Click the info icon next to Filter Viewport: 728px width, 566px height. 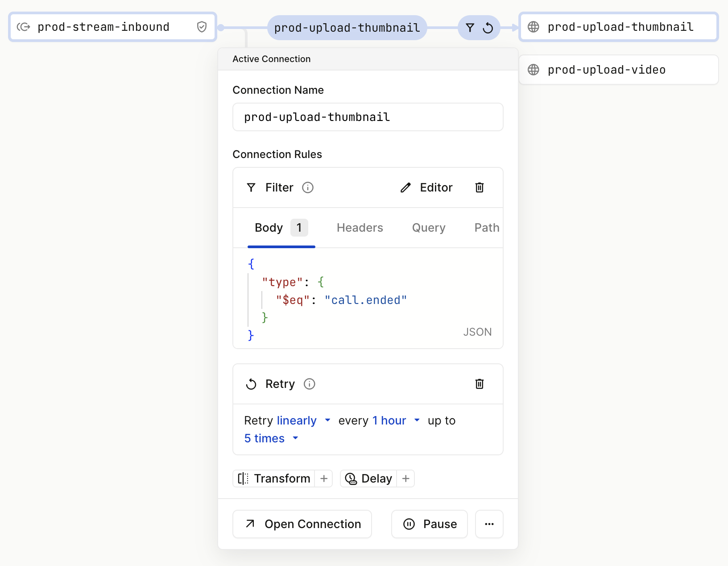pyautogui.click(x=308, y=187)
